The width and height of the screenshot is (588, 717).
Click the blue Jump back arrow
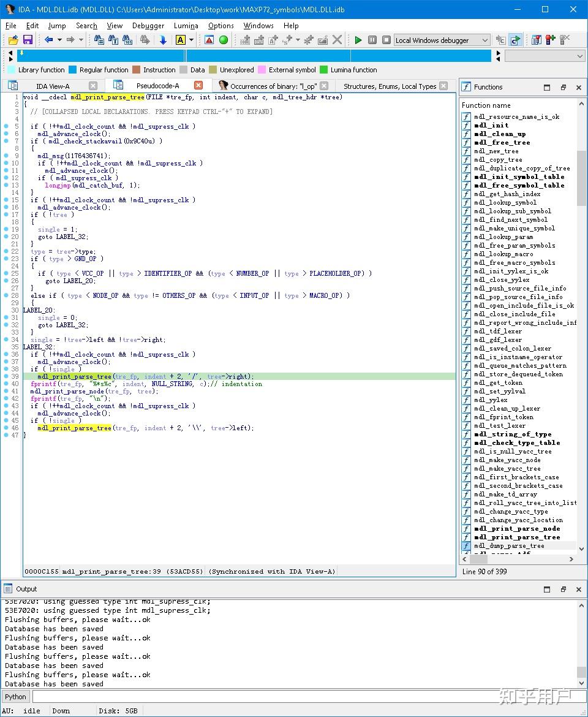[48, 40]
